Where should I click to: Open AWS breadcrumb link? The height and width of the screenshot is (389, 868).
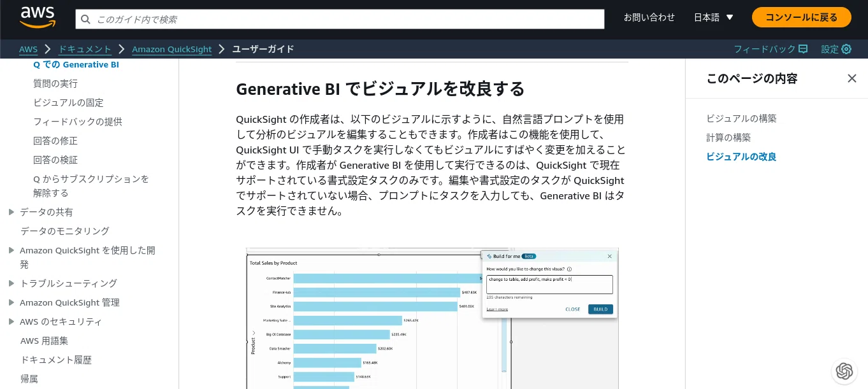click(28, 49)
